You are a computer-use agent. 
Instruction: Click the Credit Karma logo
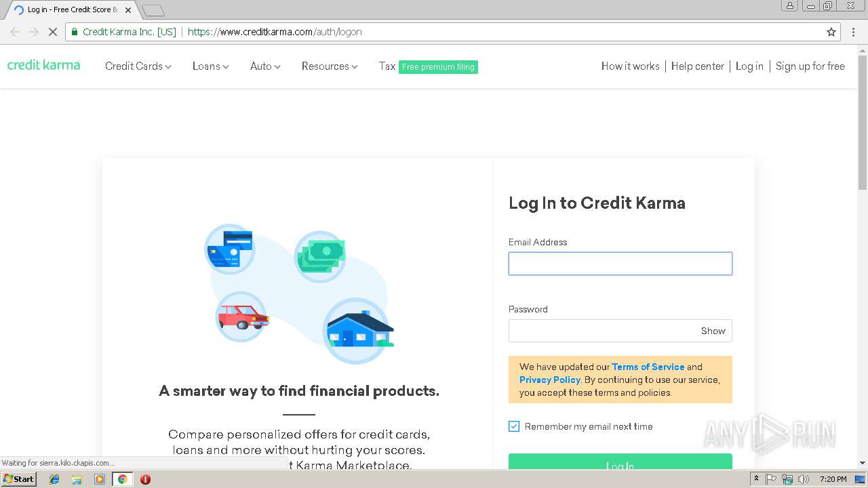point(44,65)
